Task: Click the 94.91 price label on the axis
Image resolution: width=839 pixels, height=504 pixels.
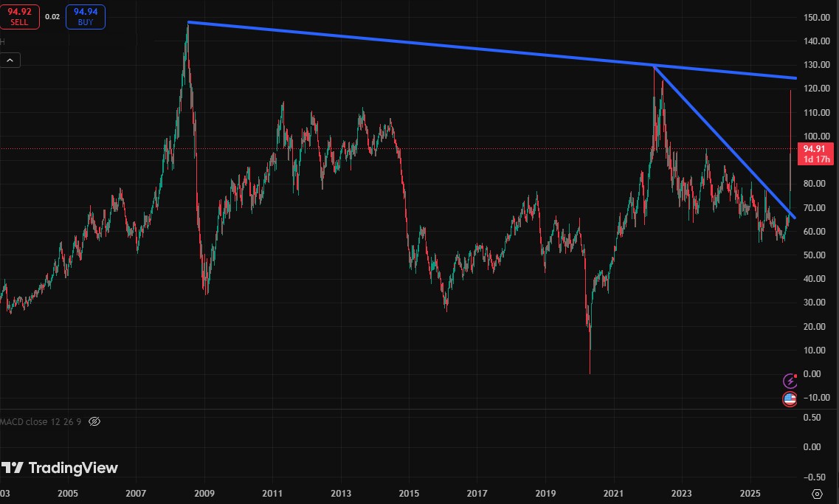Action: pos(815,148)
